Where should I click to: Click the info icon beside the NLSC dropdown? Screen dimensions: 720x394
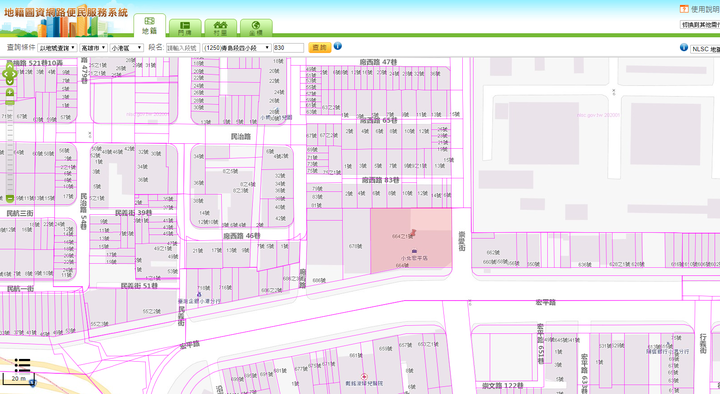click(x=684, y=47)
